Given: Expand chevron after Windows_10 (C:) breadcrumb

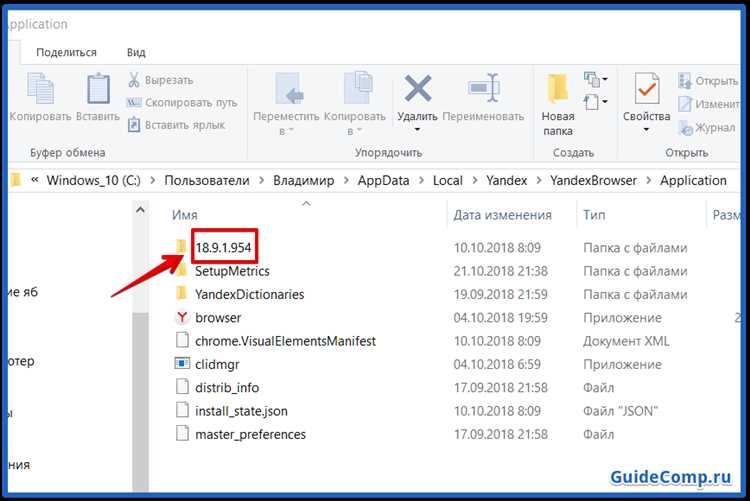Looking at the screenshot, I should tap(153, 180).
